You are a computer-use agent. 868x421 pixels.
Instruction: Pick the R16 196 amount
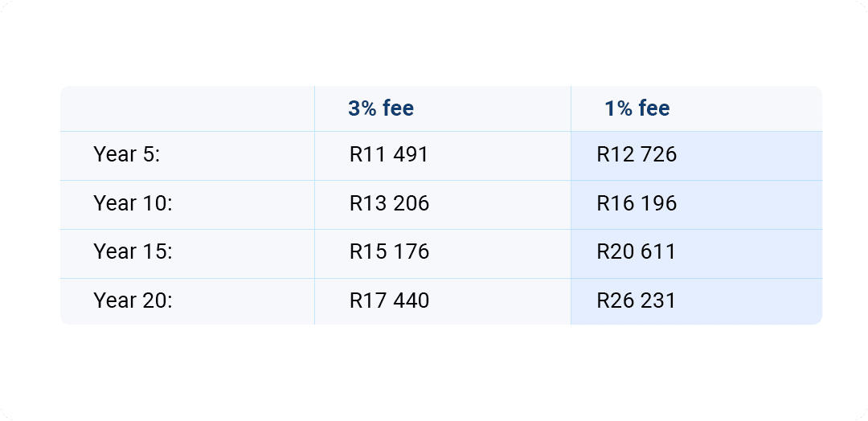click(637, 203)
